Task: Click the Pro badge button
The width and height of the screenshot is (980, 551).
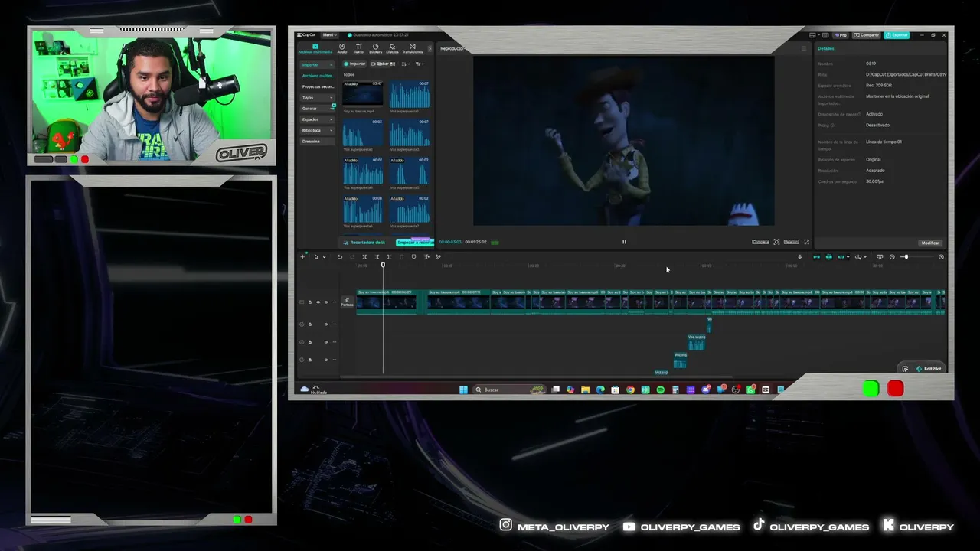Action: click(x=841, y=35)
